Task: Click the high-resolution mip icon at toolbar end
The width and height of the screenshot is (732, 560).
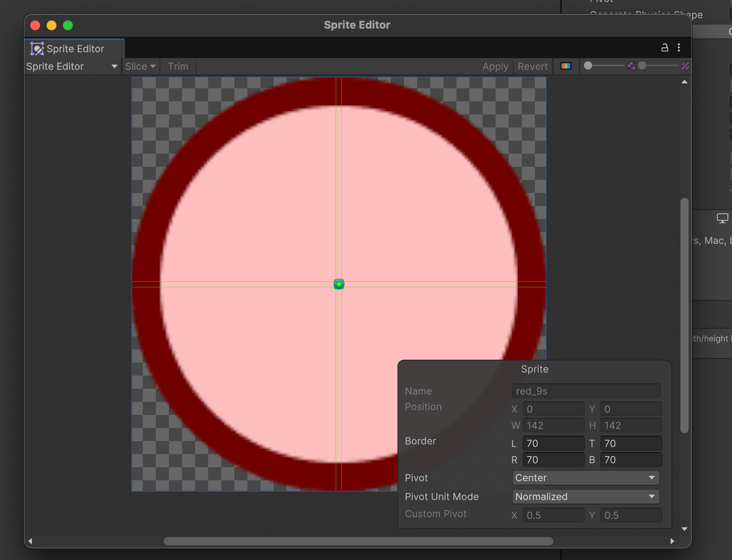Action: [x=685, y=66]
